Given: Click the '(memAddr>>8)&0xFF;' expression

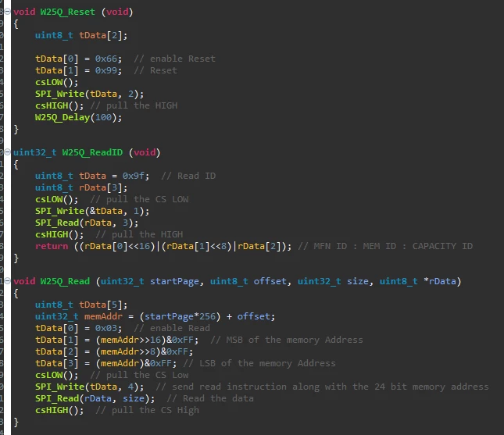Looking at the screenshot, I should pos(145,351).
